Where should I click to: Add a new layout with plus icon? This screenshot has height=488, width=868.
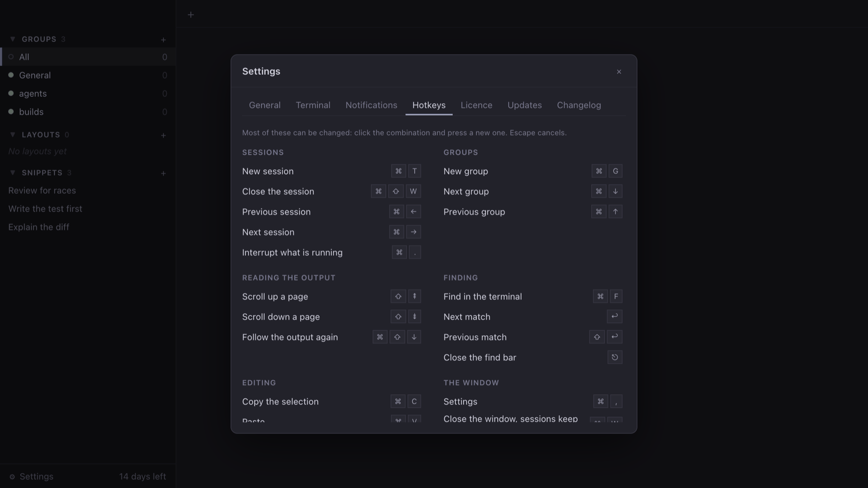(x=163, y=136)
